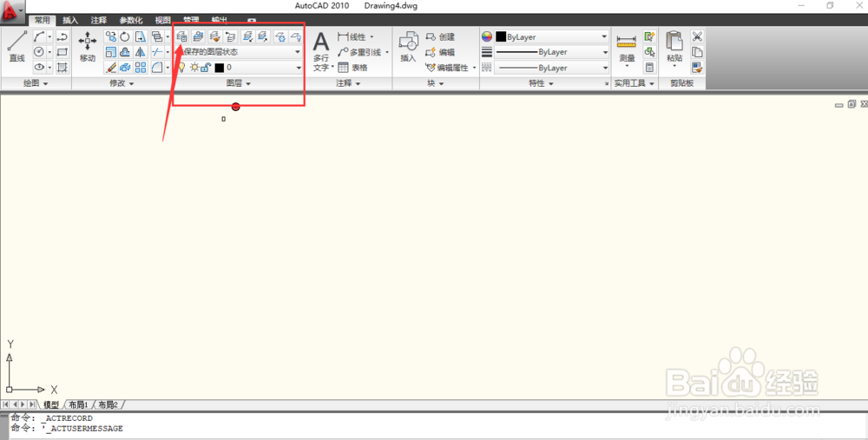The image size is (868, 440).
Task: Select the Line (直线) drawing tool
Action: click(x=16, y=47)
